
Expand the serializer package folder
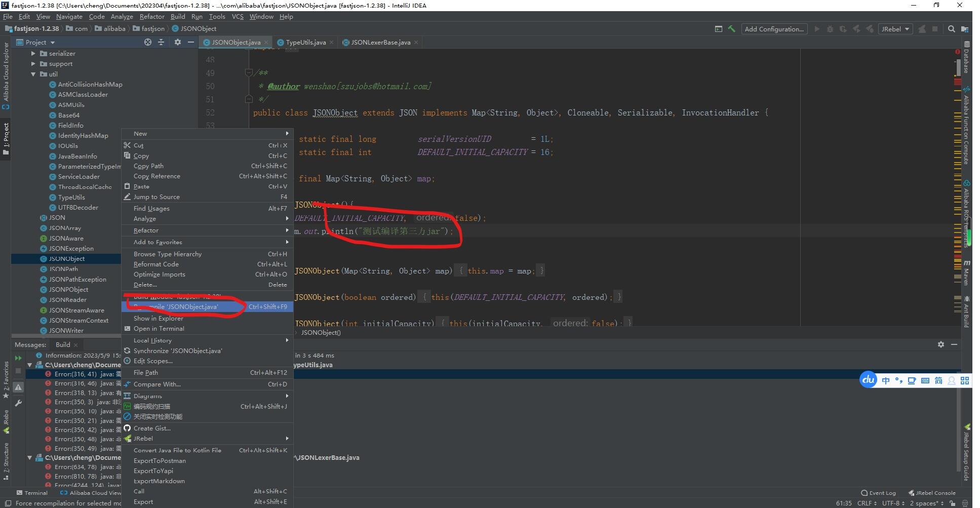coord(33,53)
